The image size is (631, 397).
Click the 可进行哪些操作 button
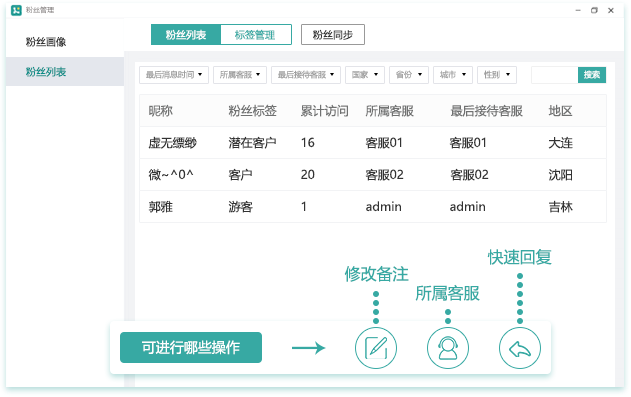191,348
